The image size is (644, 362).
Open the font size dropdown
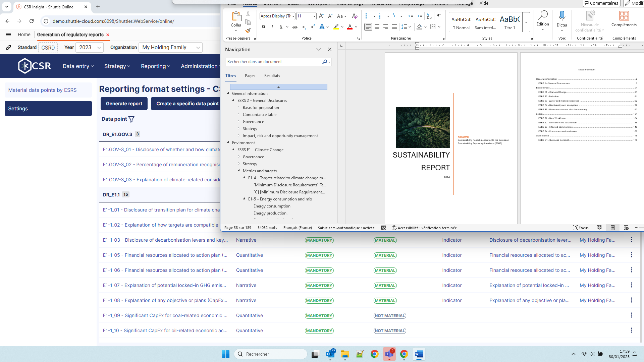coord(314,16)
